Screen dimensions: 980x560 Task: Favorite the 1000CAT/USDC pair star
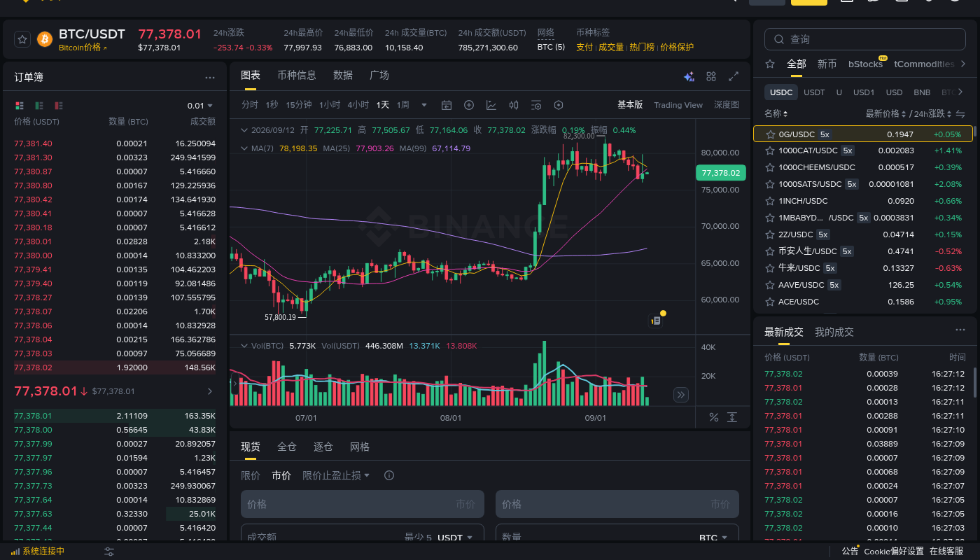771,150
